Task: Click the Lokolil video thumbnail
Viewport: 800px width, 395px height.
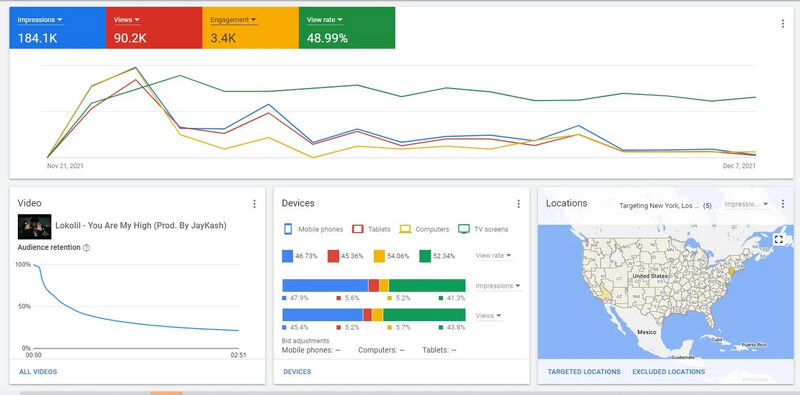Action: click(35, 227)
